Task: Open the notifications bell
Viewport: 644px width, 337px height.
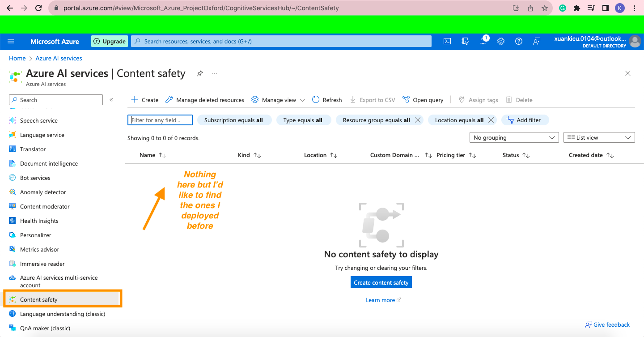Action: click(483, 41)
